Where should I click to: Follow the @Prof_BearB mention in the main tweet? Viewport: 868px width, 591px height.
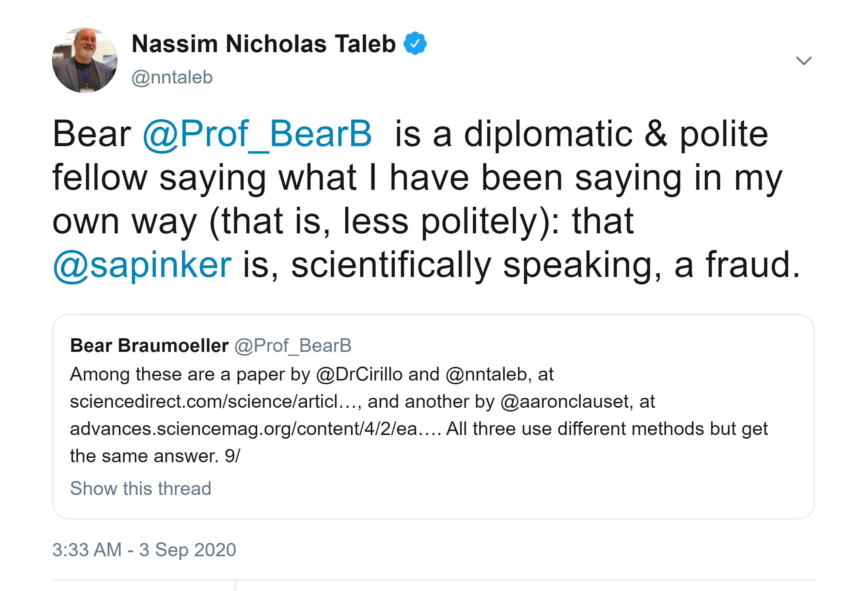pyautogui.click(x=257, y=134)
